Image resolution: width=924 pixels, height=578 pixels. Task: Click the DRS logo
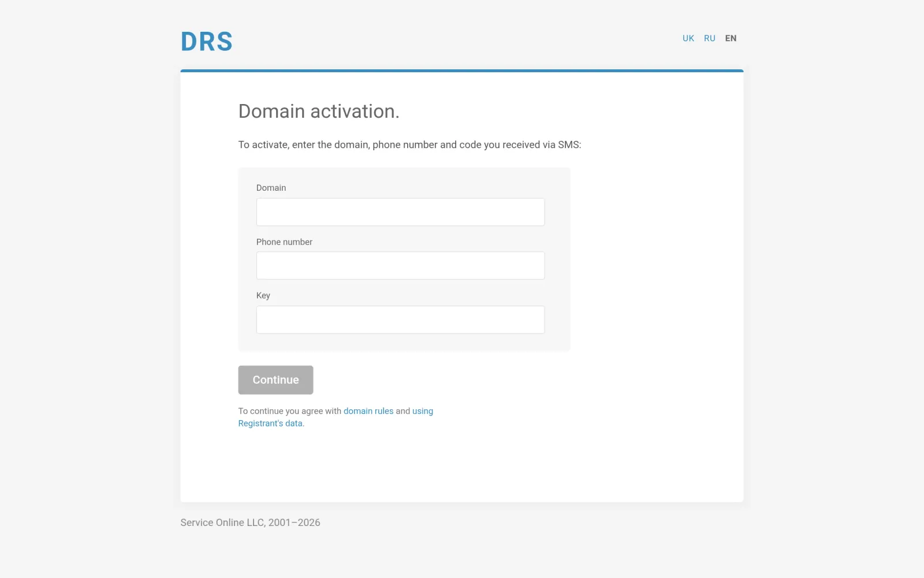(206, 42)
